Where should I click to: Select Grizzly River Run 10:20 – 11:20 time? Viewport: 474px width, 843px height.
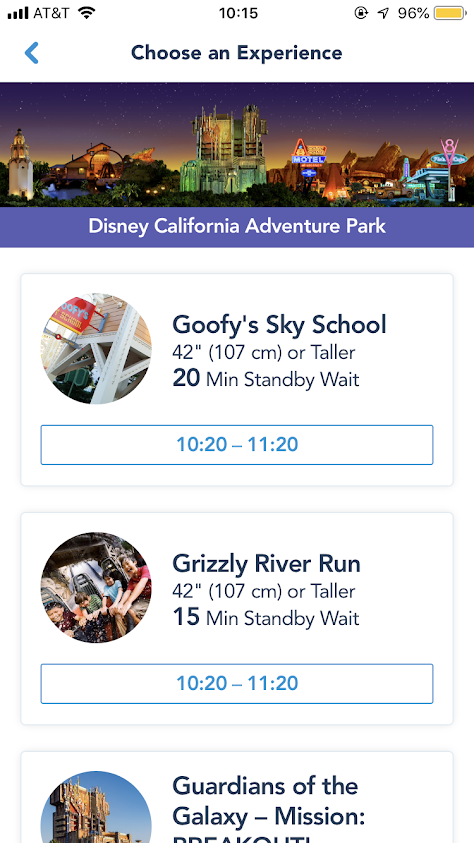pos(237,683)
